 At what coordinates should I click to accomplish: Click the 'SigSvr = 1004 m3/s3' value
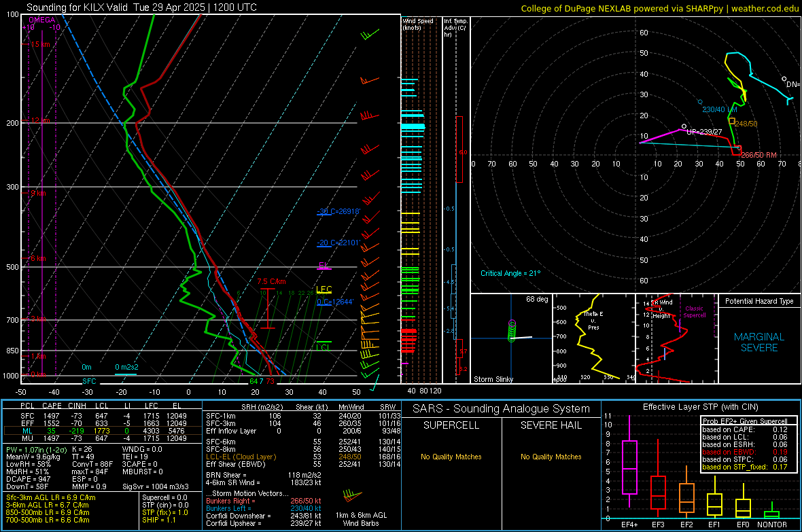click(x=156, y=487)
